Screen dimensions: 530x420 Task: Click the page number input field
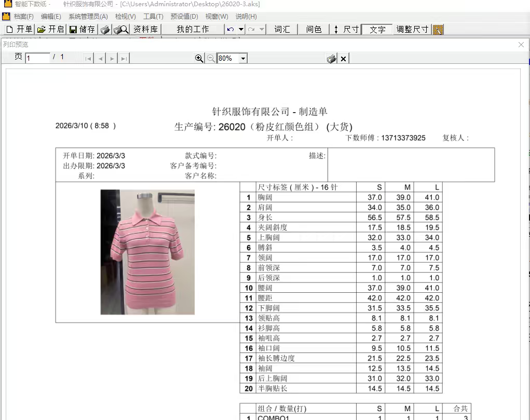coord(37,58)
